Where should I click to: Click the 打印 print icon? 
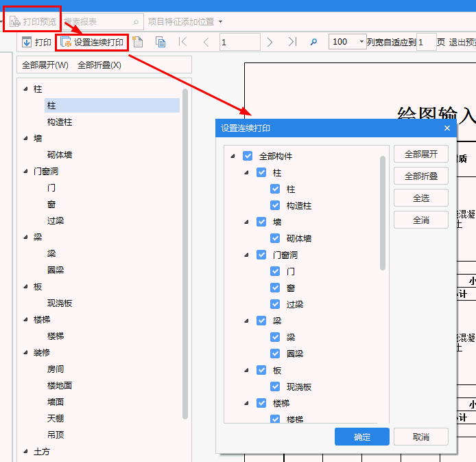27,43
